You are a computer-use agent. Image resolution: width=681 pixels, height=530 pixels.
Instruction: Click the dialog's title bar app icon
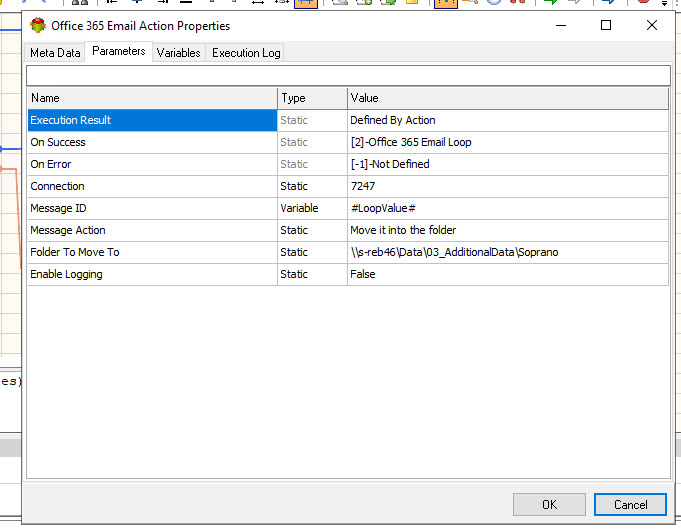pos(38,26)
